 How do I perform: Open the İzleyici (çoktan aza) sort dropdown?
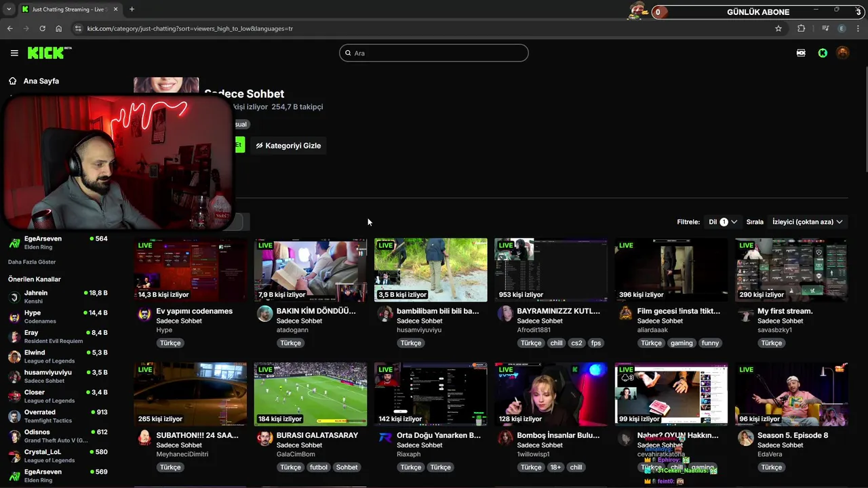pos(807,222)
